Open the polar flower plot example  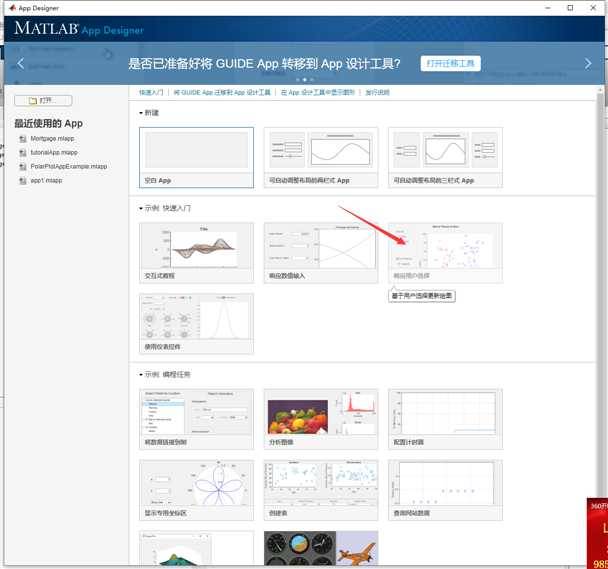(196, 490)
